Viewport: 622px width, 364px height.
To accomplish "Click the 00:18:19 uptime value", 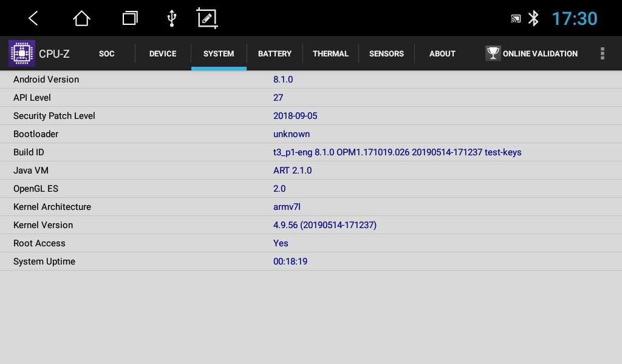I will pos(290,261).
